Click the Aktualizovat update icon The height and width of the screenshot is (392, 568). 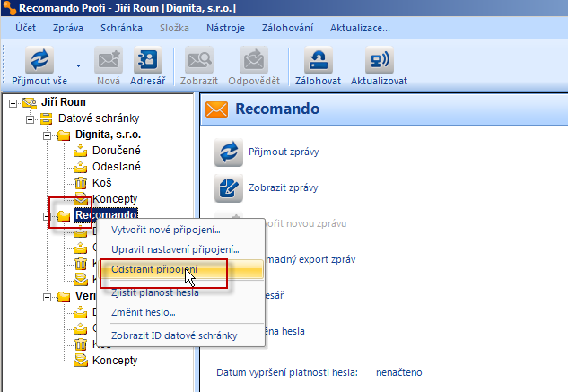tap(380, 60)
